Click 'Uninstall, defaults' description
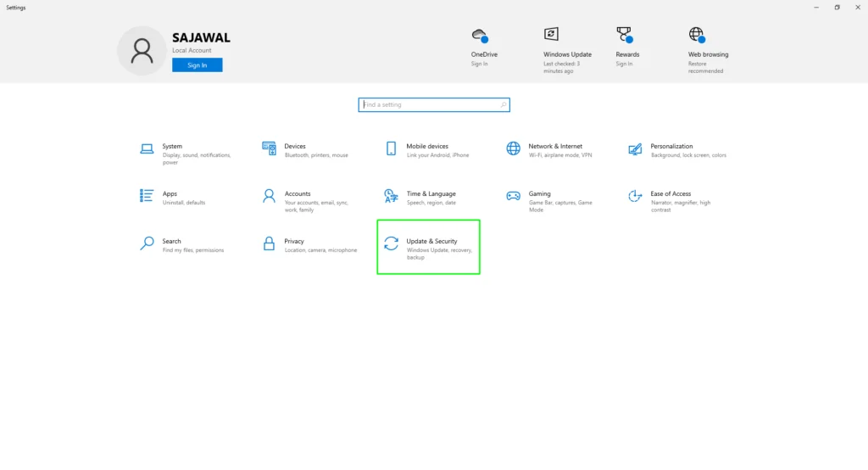The height and width of the screenshot is (470, 868). (184, 203)
